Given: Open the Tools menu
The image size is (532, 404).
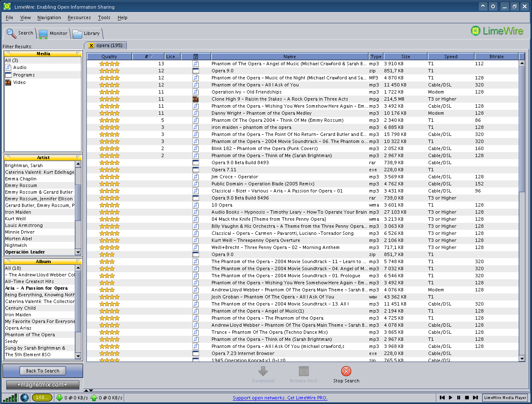Looking at the screenshot, I should pyautogui.click(x=104, y=17).
